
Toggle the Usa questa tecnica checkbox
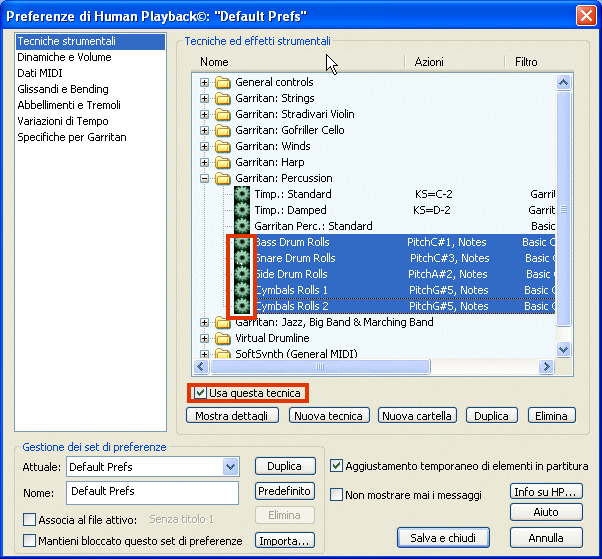201,393
